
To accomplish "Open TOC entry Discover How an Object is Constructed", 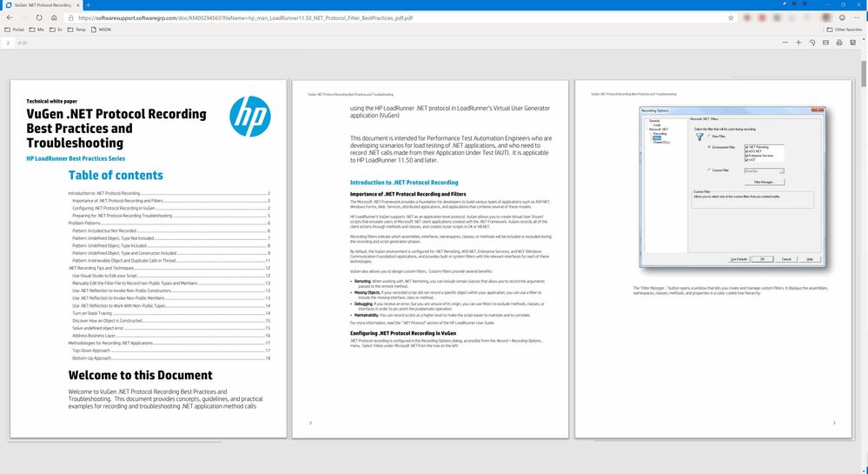I will 171,320.
